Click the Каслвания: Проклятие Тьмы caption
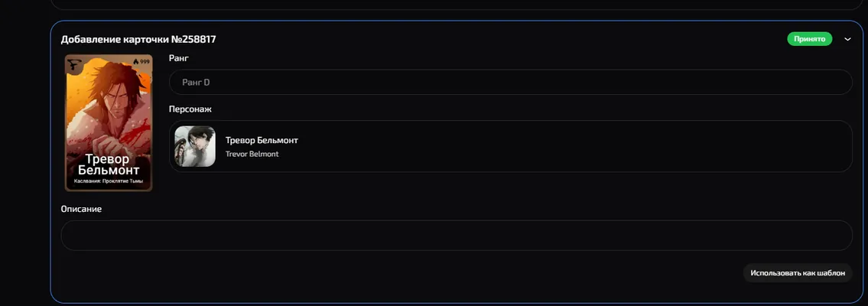Screen dimensions: 868x306 (109, 181)
